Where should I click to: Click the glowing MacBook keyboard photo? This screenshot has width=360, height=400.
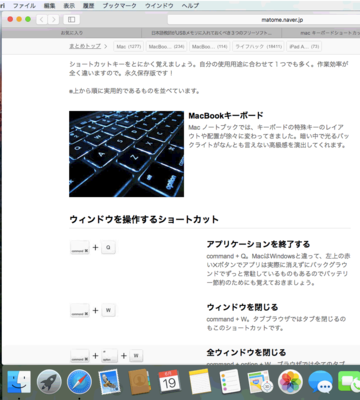tap(126, 154)
